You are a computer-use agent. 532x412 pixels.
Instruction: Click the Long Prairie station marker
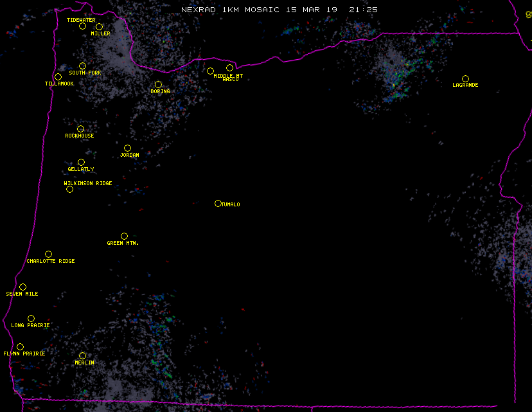(x=31, y=319)
